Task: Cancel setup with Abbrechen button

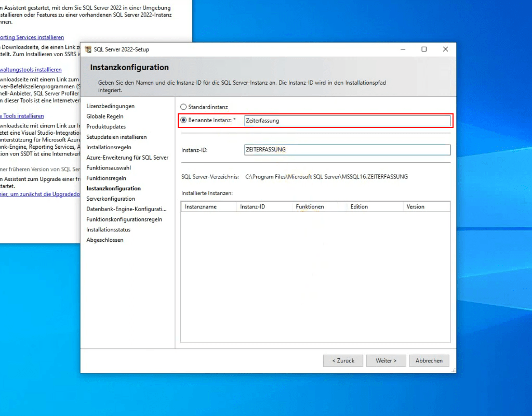Action: click(x=429, y=360)
